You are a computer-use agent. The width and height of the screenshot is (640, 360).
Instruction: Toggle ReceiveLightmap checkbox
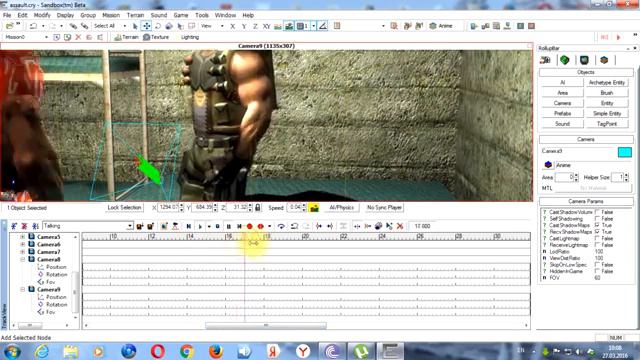click(597, 245)
